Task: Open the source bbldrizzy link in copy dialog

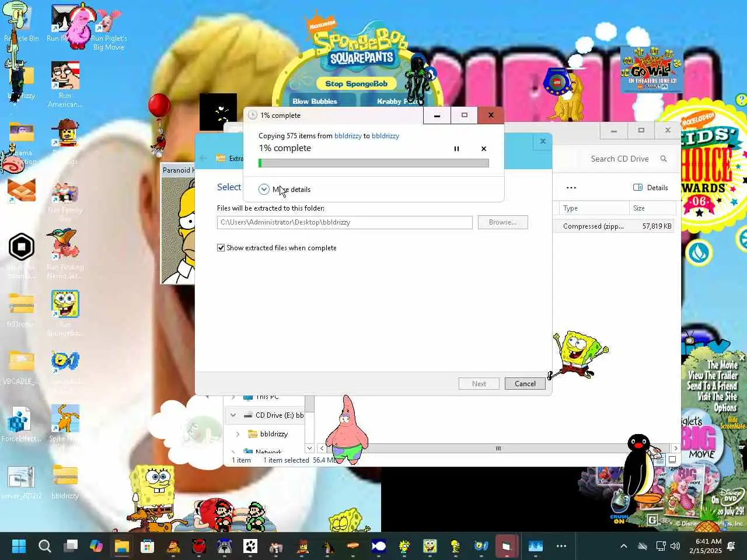Action: click(348, 135)
